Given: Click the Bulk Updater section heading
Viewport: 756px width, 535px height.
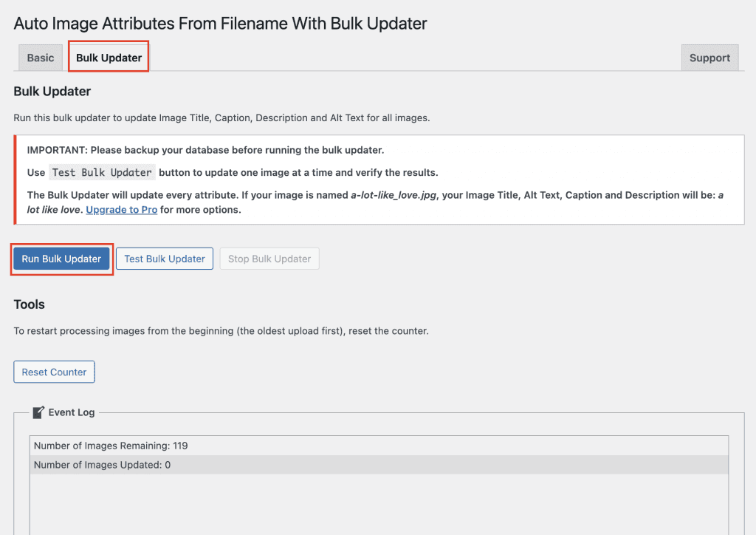Looking at the screenshot, I should click(52, 92).
